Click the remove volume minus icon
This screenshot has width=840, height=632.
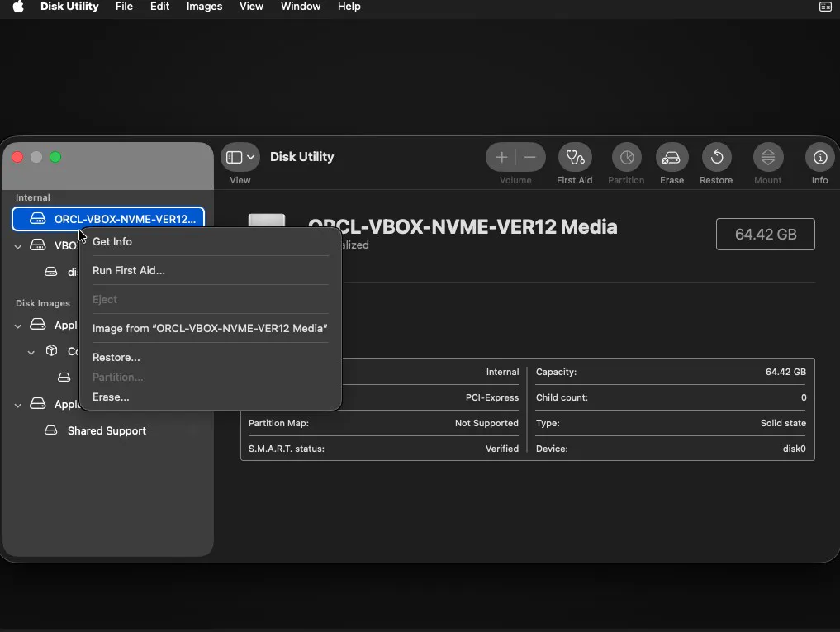[530, 157]
